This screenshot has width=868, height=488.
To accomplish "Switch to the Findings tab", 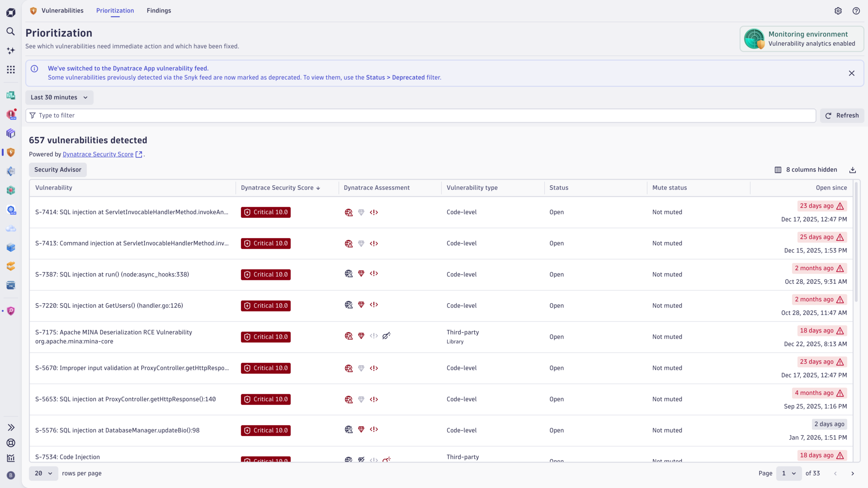I will (159, 11).
